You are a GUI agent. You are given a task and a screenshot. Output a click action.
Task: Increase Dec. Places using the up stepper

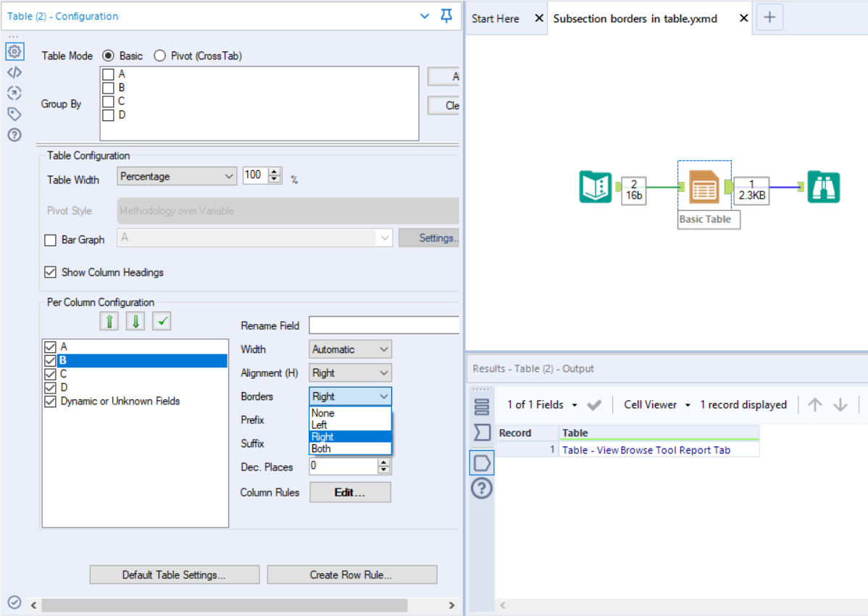point(384,462)
